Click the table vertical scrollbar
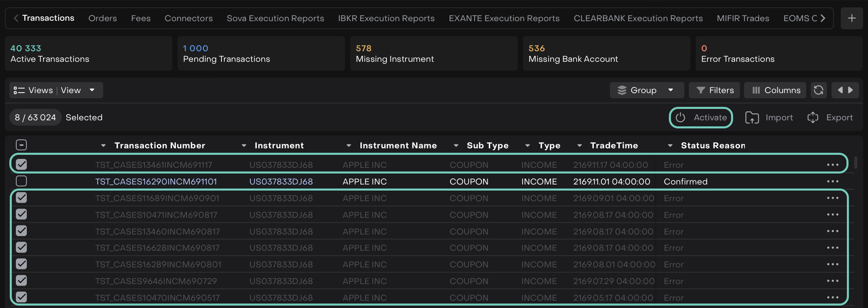The width and height of the screenshot is (868, 308). point(856,163)
